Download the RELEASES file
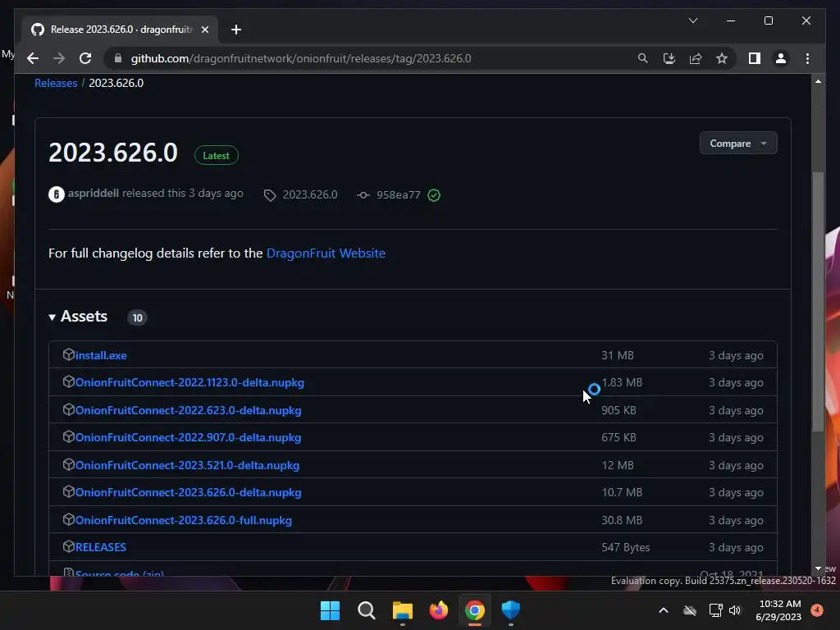The image size is (840, 630). click(x=101, y=547)
